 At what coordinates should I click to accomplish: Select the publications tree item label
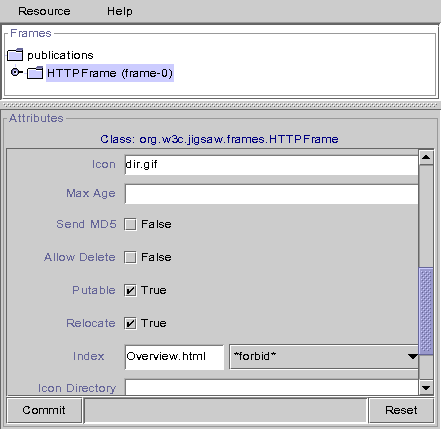click(x=60, y=55)
